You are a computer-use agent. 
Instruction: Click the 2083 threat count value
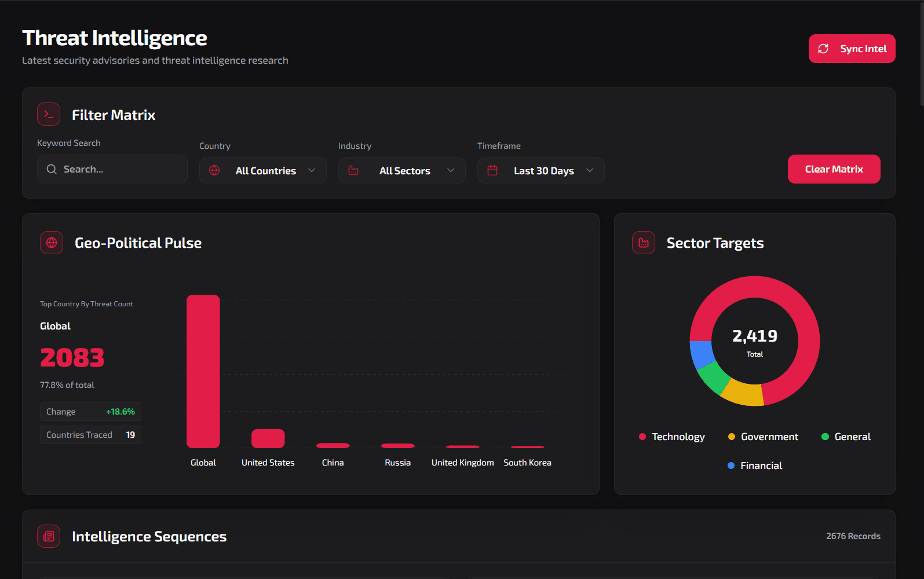72,358
